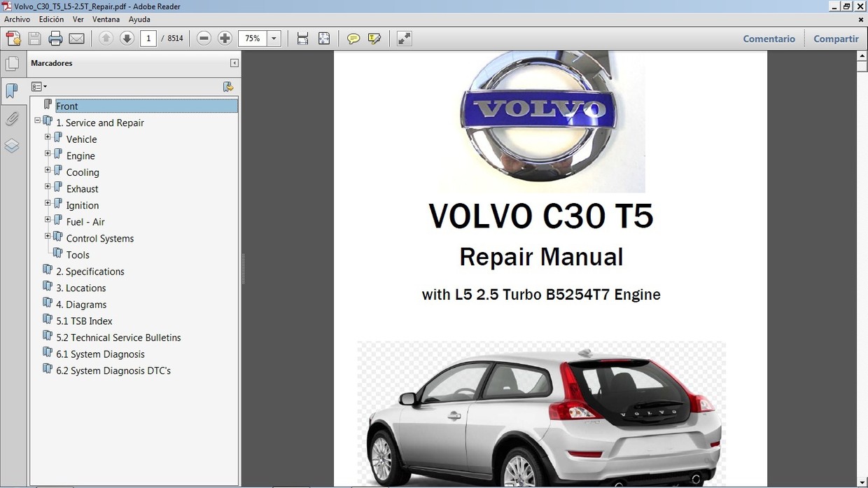Toggle the Bookmarks panel icon
Image resolution: width=868 pixels, height=488 pixels.
point(12,91)
